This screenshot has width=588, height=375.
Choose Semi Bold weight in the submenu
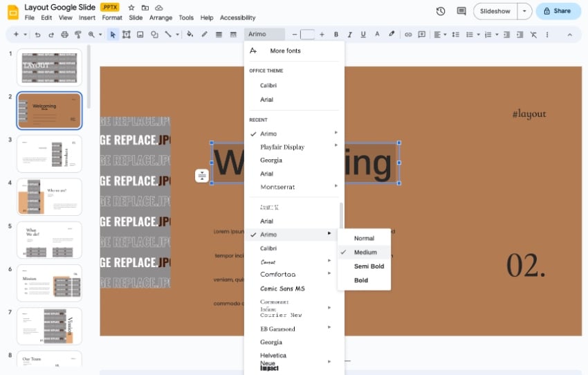tap(368, 266)
